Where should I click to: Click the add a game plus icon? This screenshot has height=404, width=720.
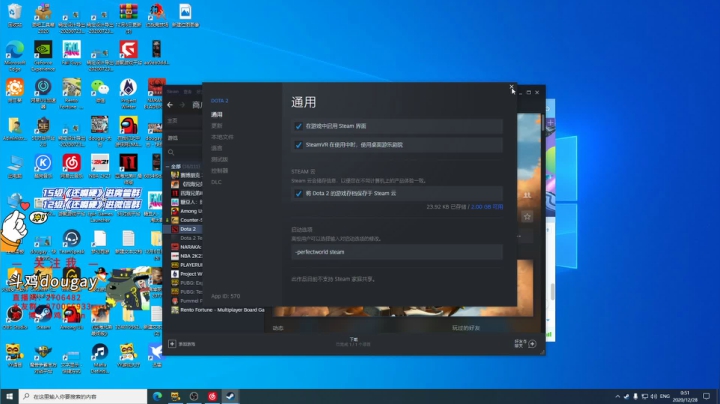click(172, 343)
